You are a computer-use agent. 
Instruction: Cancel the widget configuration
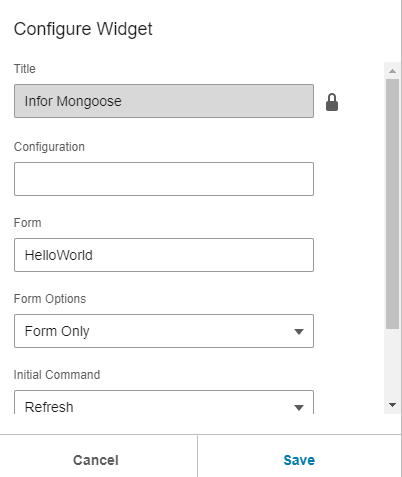[x=96, y=460]
